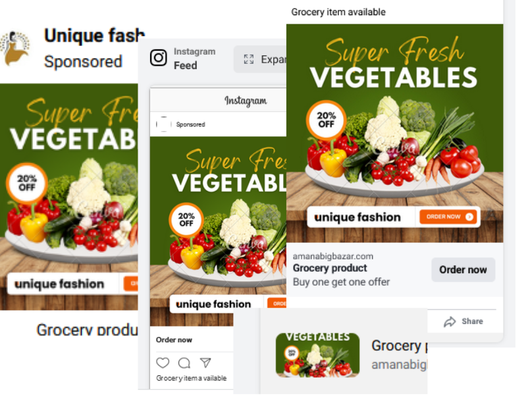Select Instagram Feed placement label
Viewport: 532px width, 416px height.
pyautogui.click(x=194, y=59)
